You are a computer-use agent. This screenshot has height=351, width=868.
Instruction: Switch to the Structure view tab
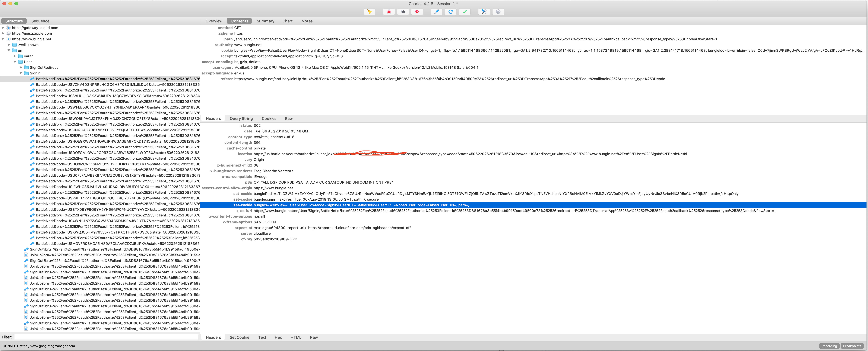(14, 21)
